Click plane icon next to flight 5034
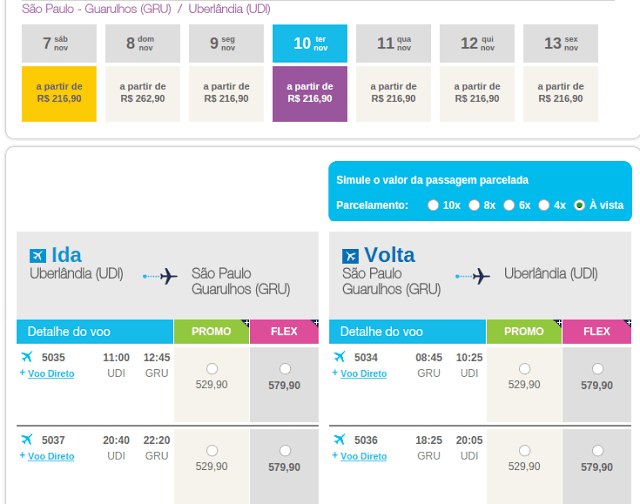Image resolution: width=640 pixels, height=504 pixels. coord(340,357)
